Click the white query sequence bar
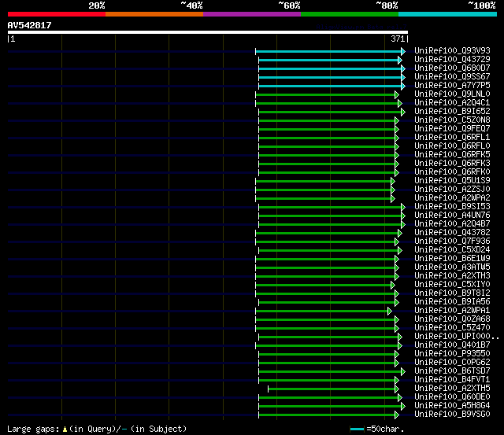Viewport: 504px width, 435px height. point(208,32)
